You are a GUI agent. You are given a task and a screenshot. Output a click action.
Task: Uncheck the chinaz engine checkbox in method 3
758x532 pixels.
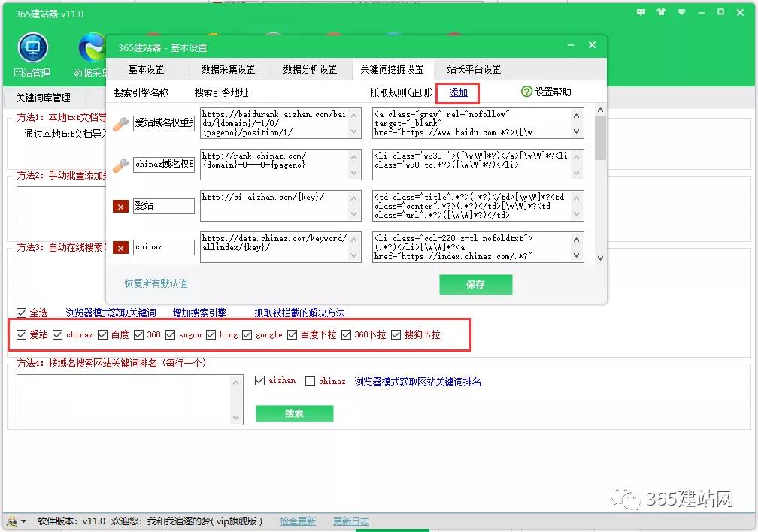click(x=57, y=334)
